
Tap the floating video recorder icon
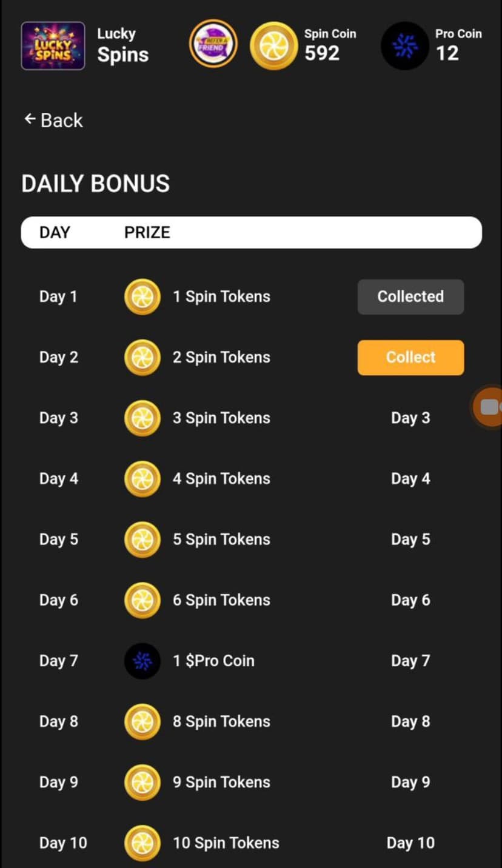tap(489, 407)
